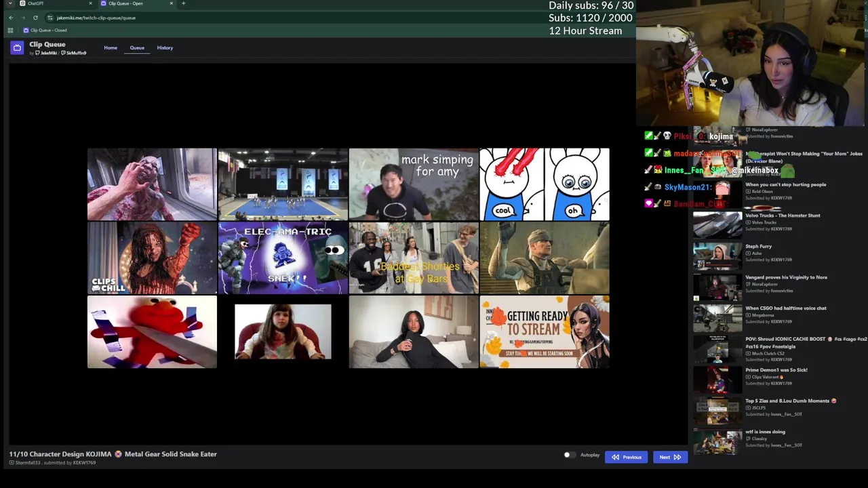Click the streamer webcam feed
868x488 pixels.
pos(751,63)
